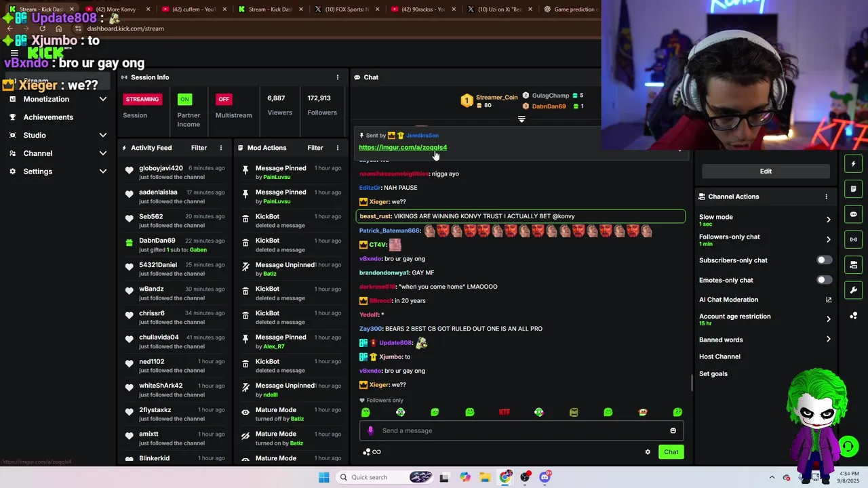Click Host Channel action

(x=719, y=357)
